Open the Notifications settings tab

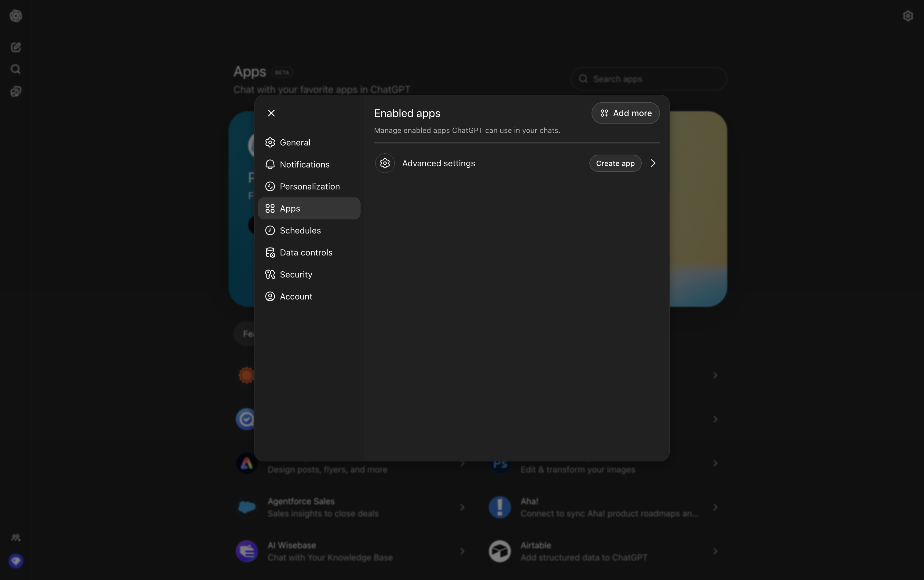304,165
